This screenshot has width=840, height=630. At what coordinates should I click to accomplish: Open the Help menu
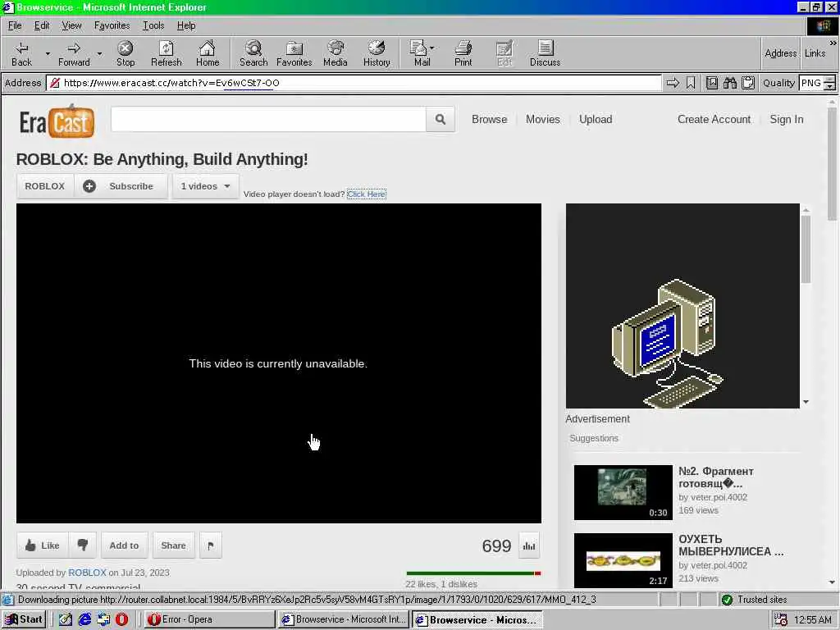coord(186,25)
